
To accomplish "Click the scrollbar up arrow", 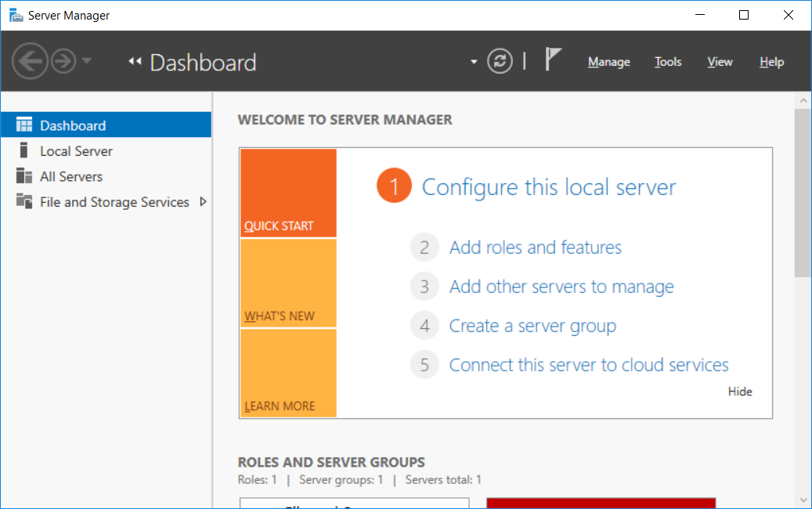I will click(803, 100).
